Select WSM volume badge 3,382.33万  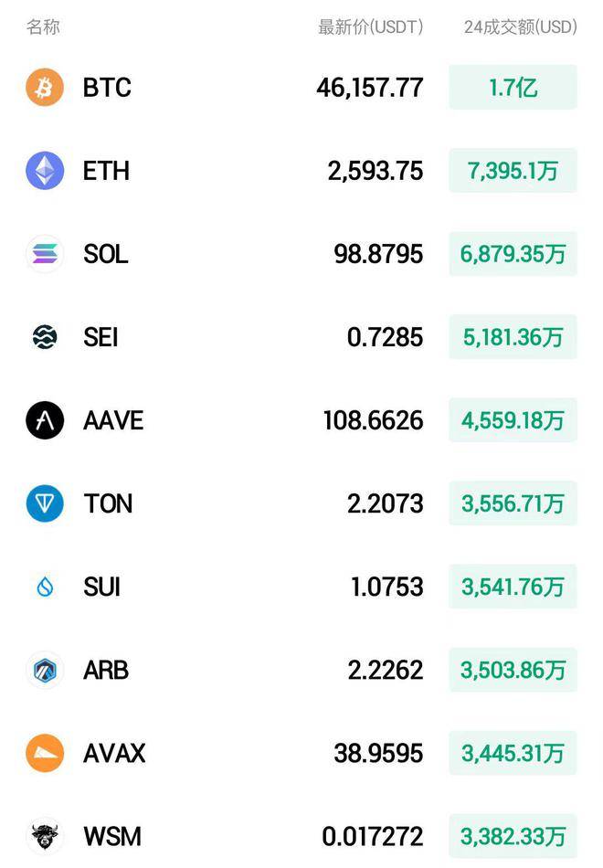coord(513,836)
